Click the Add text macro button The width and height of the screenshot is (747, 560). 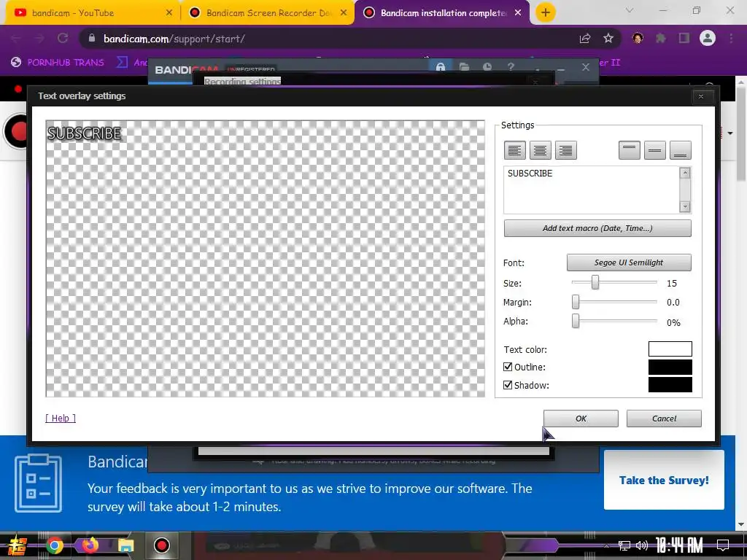597,228
